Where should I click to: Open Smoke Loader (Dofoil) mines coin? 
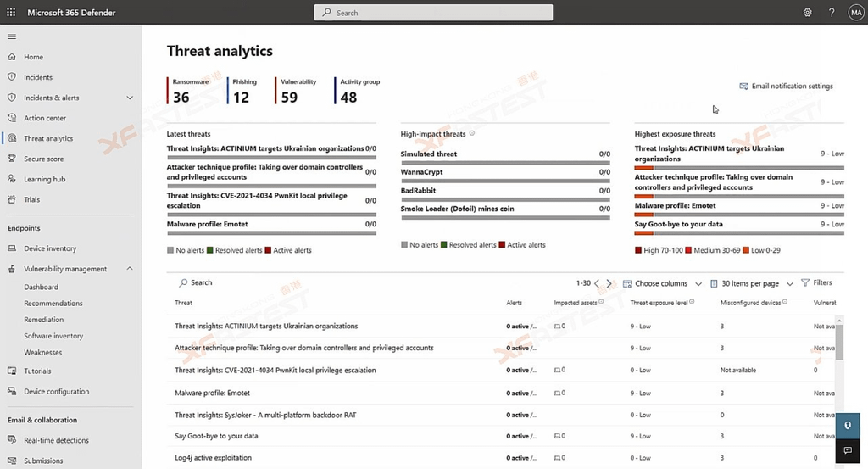point(457,208)
